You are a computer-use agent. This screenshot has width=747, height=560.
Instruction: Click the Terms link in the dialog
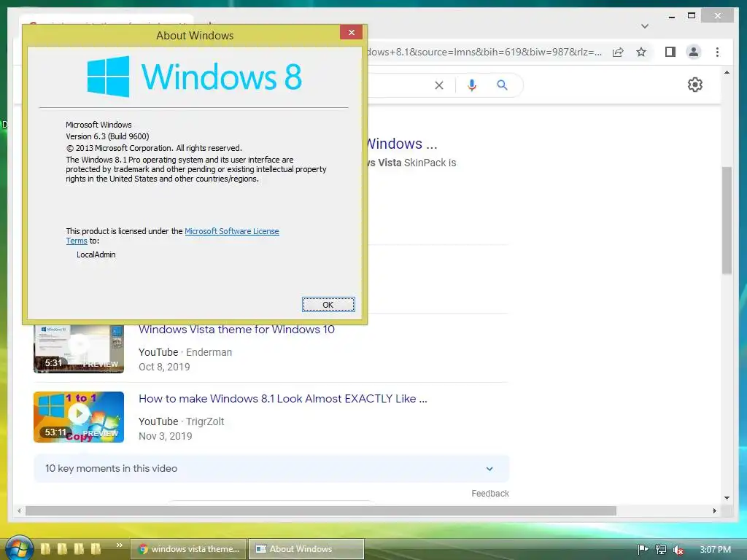pyautogui.click(x=76, y=241)
